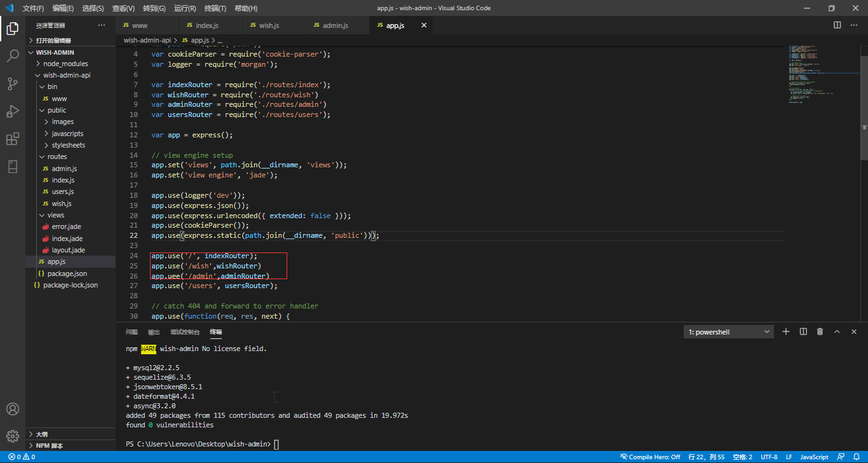
Task: Switch to the 调试控制台 panel tab
Action: 185,332
